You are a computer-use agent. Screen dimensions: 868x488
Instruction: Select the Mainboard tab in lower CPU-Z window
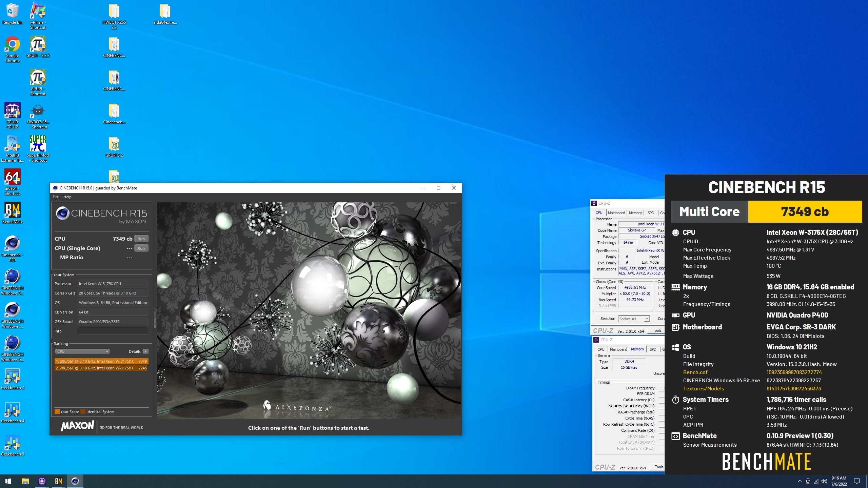click(618, 349)
